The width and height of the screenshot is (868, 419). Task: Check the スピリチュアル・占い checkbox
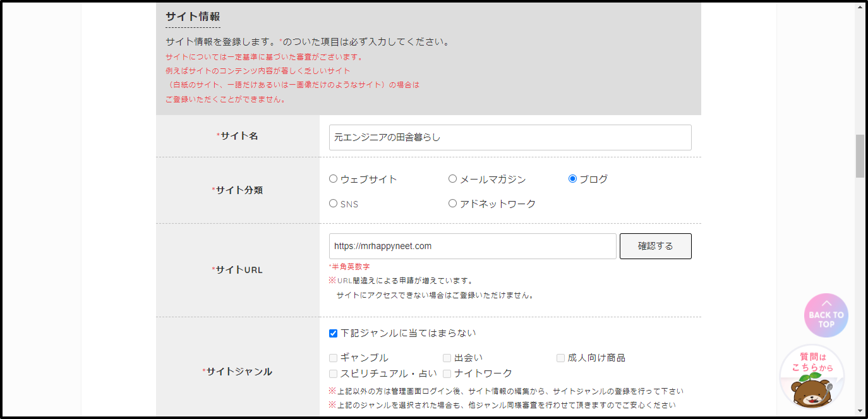[334, 373]
